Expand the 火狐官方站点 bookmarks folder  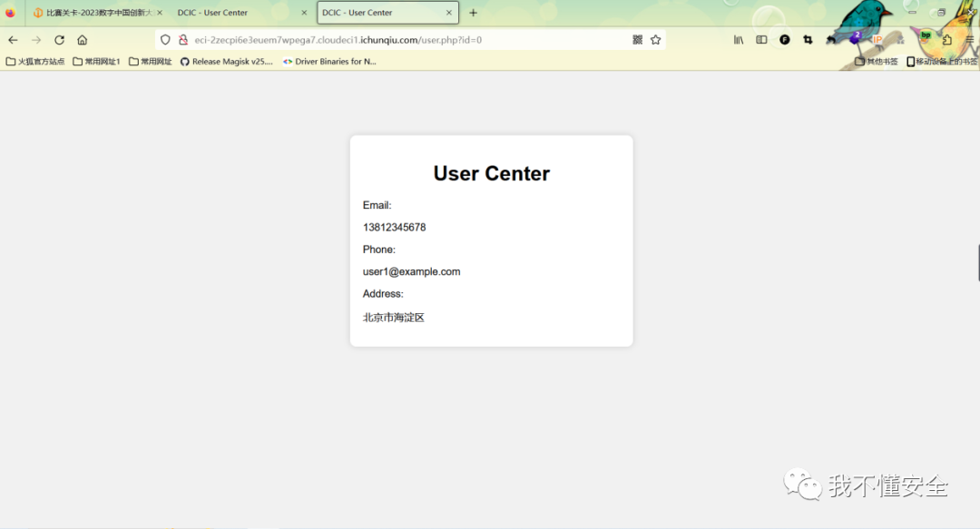35,62
